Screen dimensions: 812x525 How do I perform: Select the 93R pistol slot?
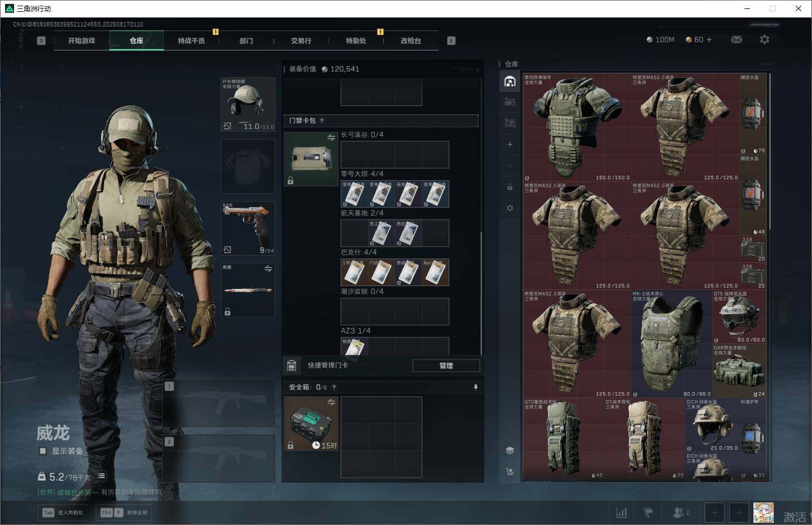248,228
